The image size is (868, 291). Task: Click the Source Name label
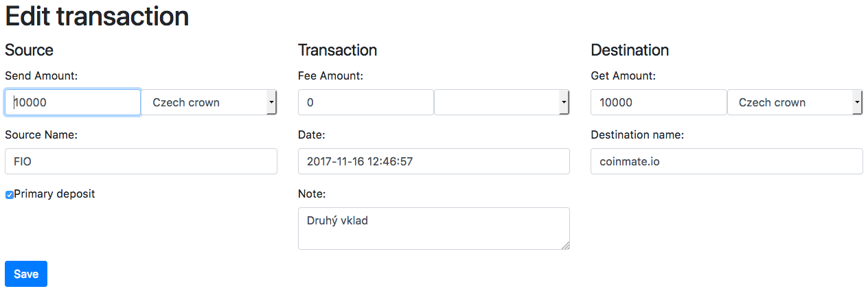point(41,135)
